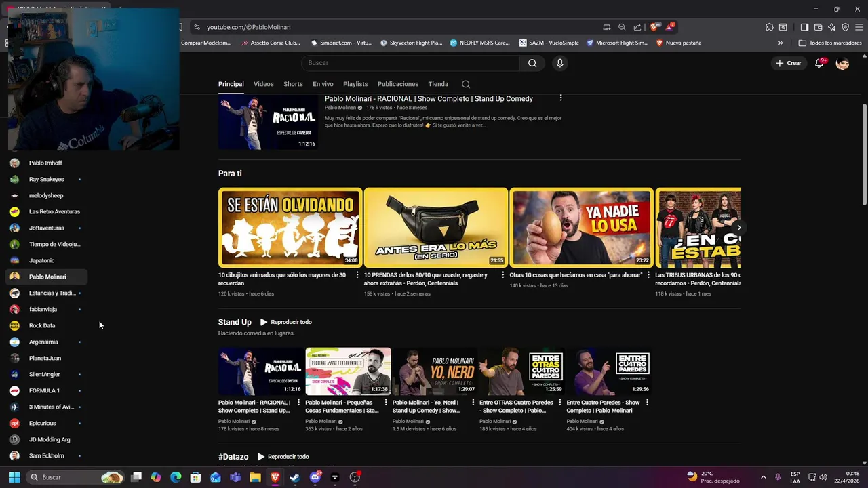Open Brave Shields lion icon in address bar
Image resolution: width=868 pixels, height=488 pixels.
point(654,27)
